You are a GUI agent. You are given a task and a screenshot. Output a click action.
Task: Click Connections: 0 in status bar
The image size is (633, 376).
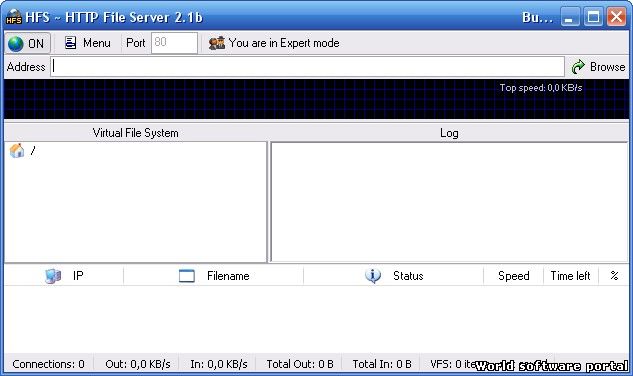coord(48,364)
